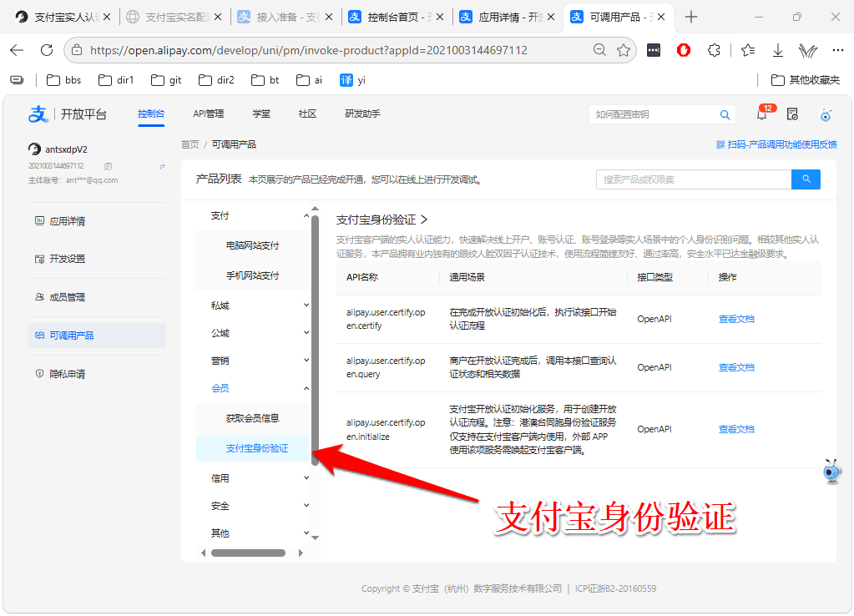The image size is (854, 616).
Task: Open the 扫码-产品调用功能使用反馈 link
Action: [776, 144]
